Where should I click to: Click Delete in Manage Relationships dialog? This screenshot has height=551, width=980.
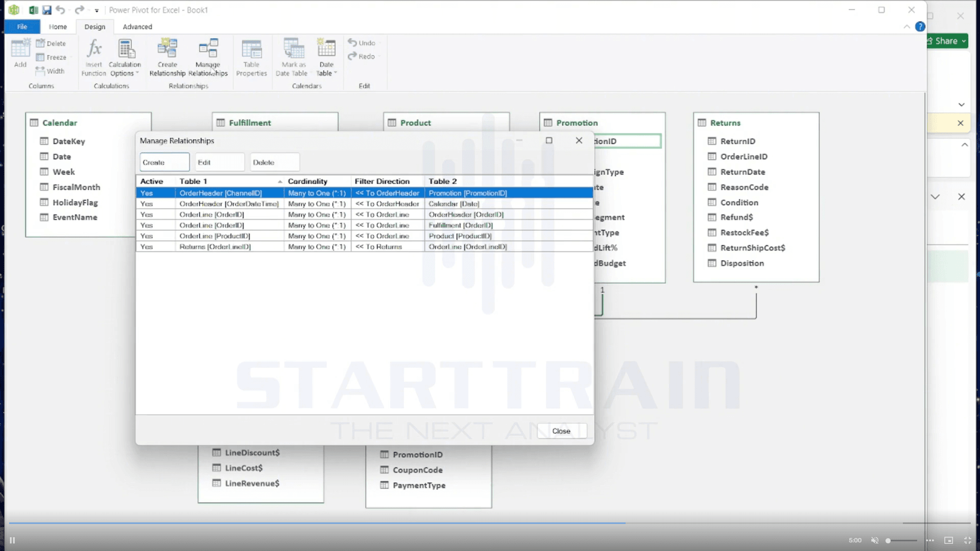coord(275,162)
